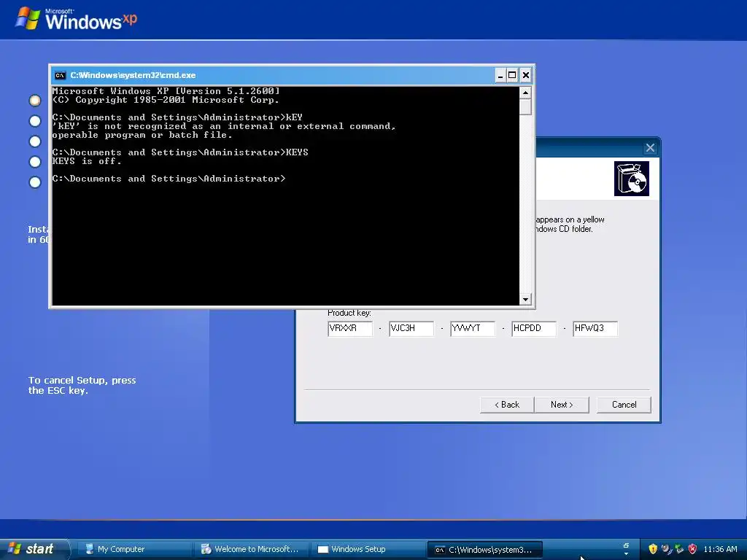
Task: Switch to Windows Setup on the taskbar
Action: click(x=368, y=550)
